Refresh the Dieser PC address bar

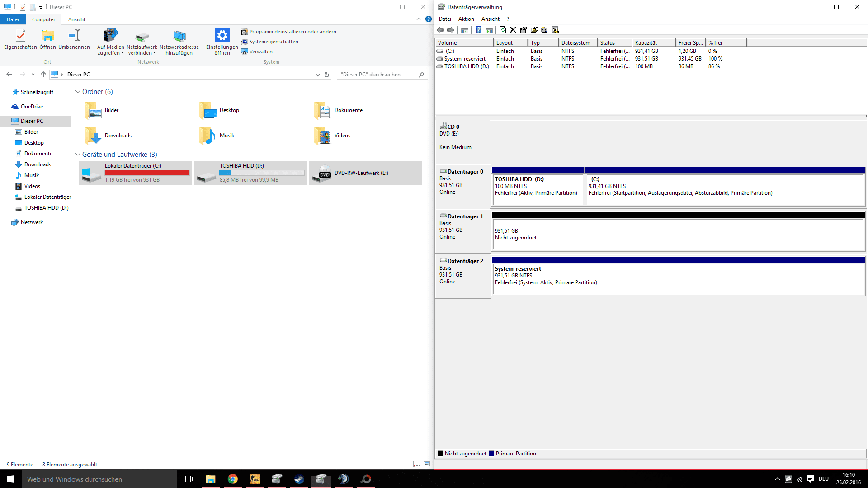[x=327, y=75]
